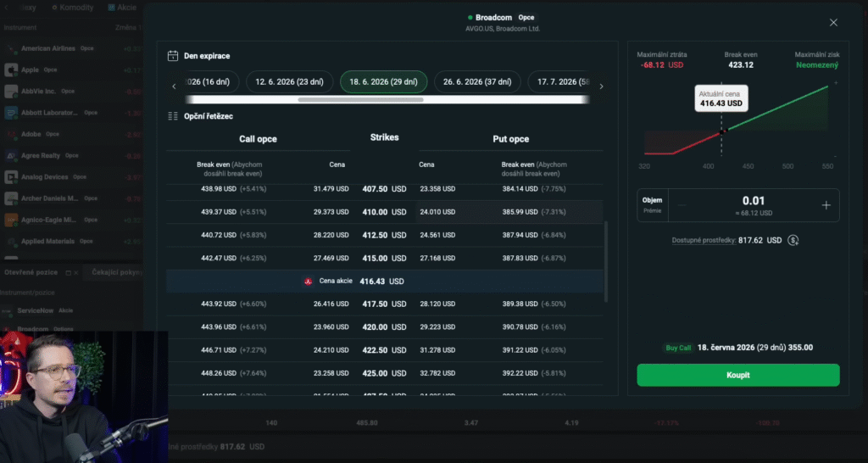Select expiration 12. 6. 2026 (23 dní)

pyautogui.click(x=290, y=82)
